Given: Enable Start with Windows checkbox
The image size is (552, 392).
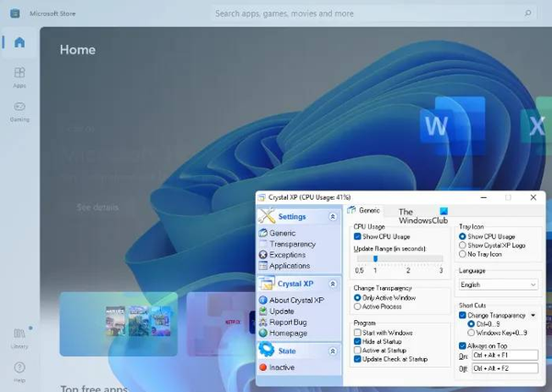Looking at the screenshot, I should tap(357, 332).
